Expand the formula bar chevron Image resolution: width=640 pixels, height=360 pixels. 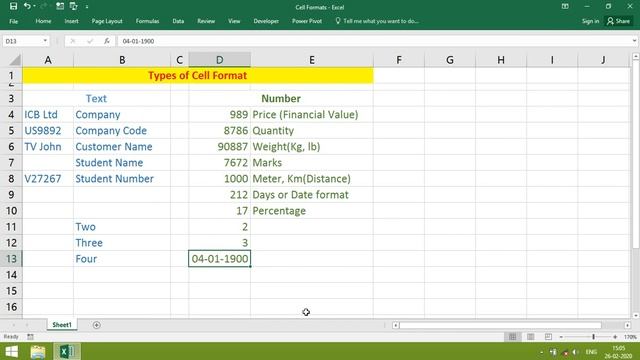(634, 41)
